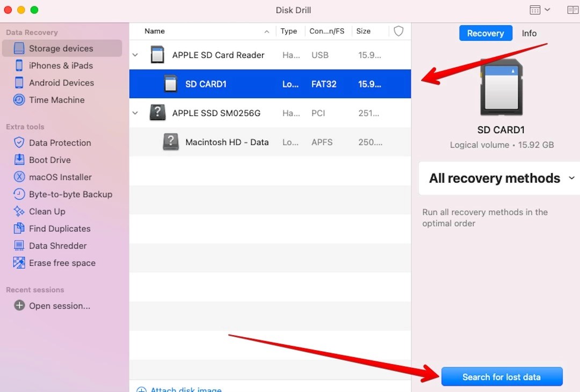Collapse the APPLE SD Card Reader row
580x392 pixels.
point(135,55)
